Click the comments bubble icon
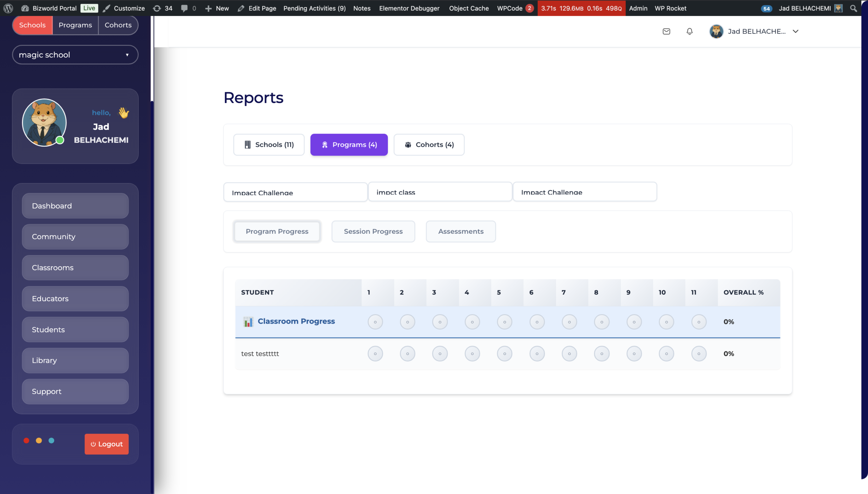The image size is (868, 494). pos(184,8)
